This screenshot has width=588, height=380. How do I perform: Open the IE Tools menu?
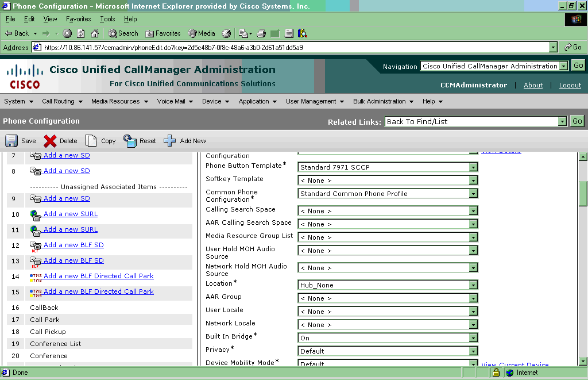107,19
